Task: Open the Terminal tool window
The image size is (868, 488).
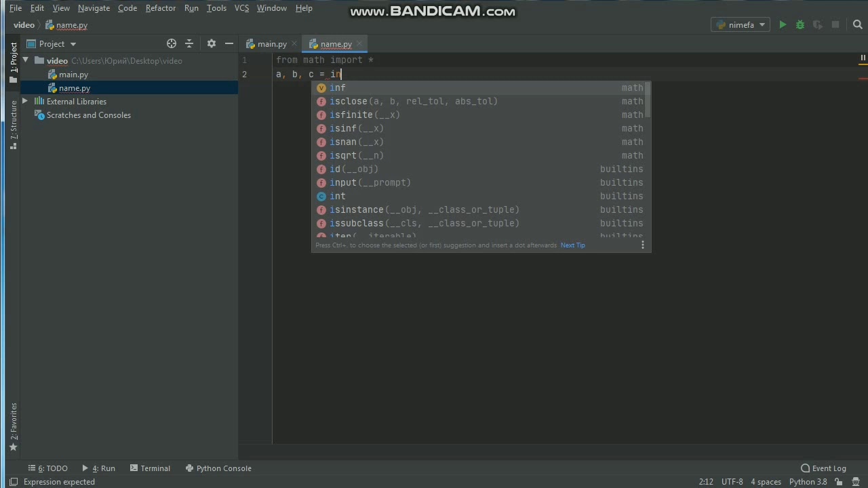Action: pyautogui.click(x=150, y=468)
